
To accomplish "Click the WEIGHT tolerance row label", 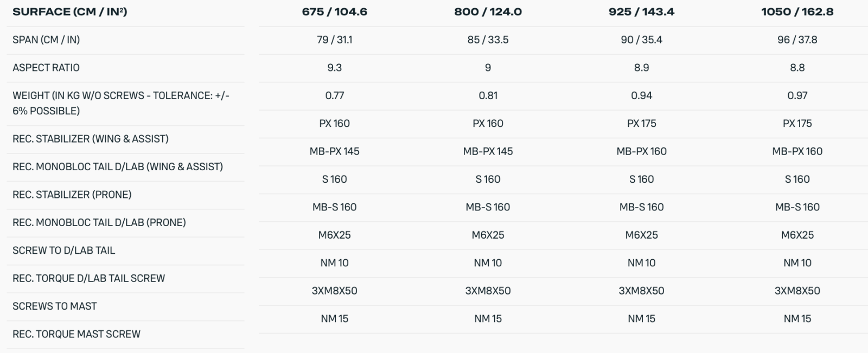I will pos(121,103).
